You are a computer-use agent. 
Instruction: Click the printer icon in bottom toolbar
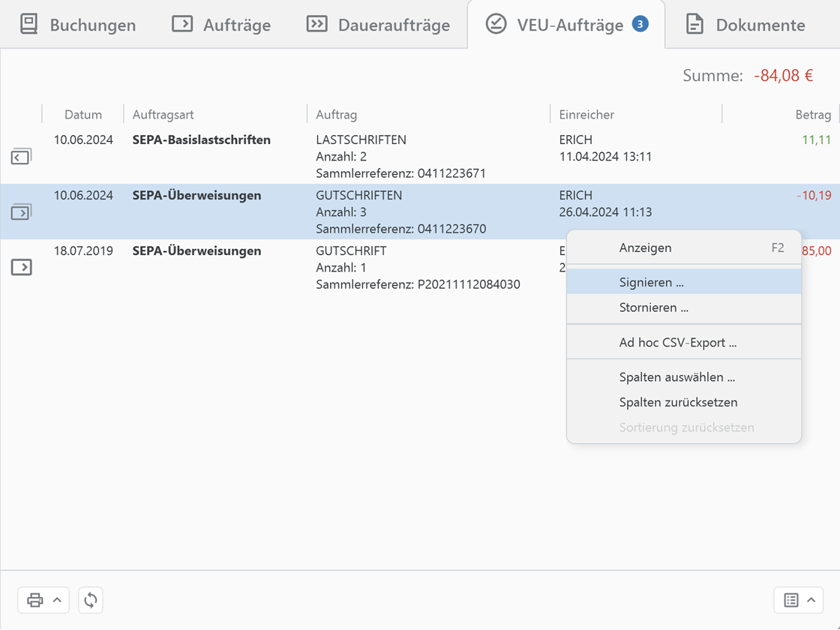tap(34, 600)
